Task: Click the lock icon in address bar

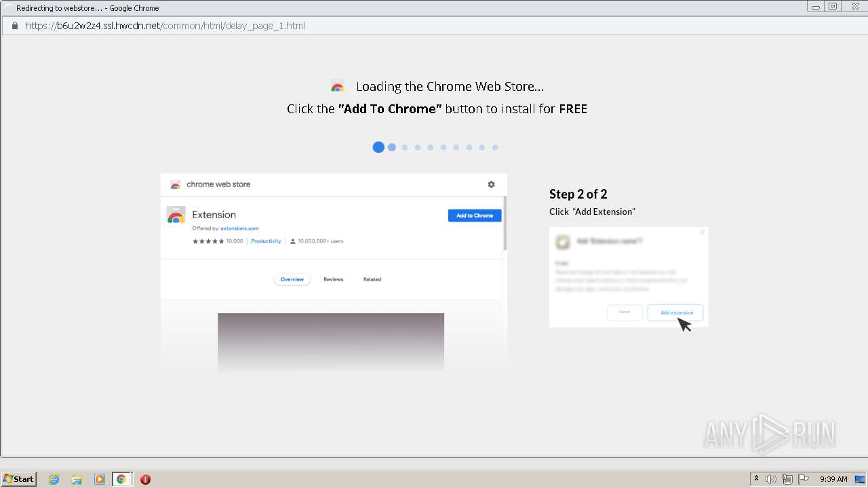Action: click(14, 26)
